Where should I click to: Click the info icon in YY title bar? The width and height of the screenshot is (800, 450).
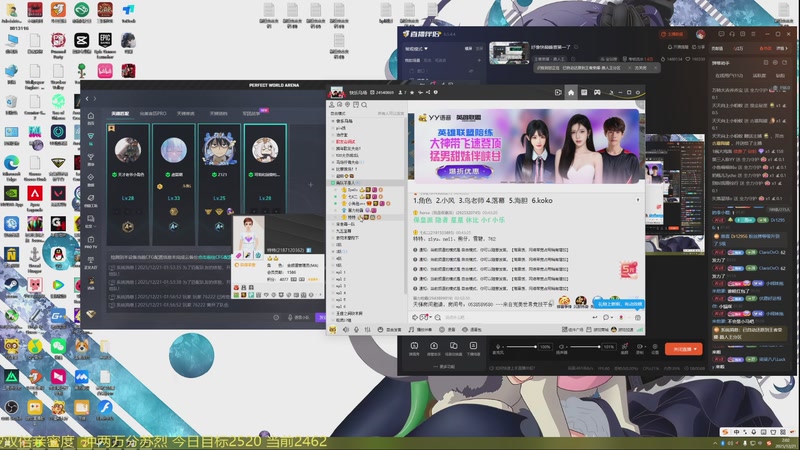coord(435,92)
